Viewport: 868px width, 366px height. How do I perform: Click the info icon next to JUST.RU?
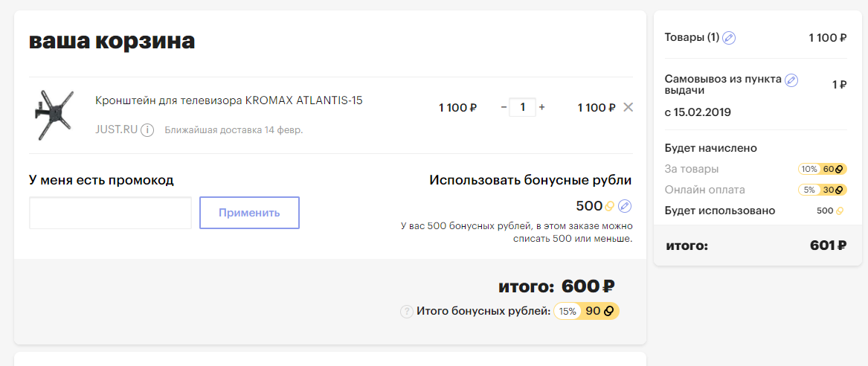(x=147, y=130)
